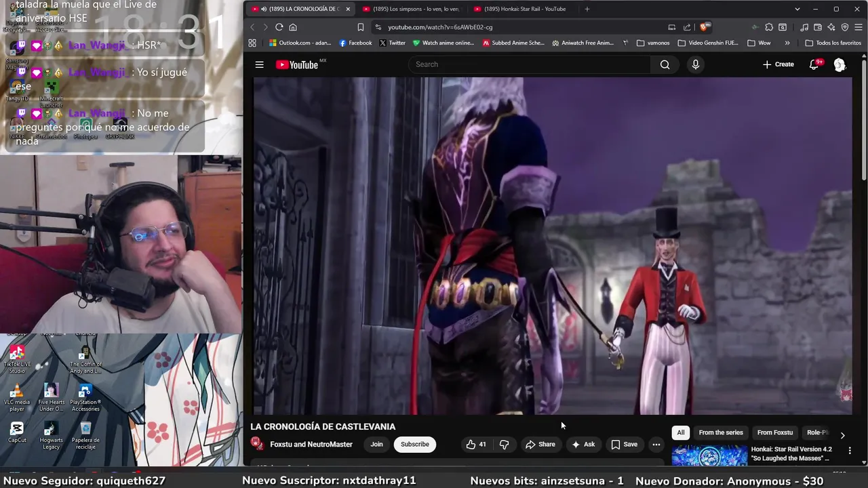Bookmark this page with the bookmark icon

pyautogui.click(x=361, y=27)
